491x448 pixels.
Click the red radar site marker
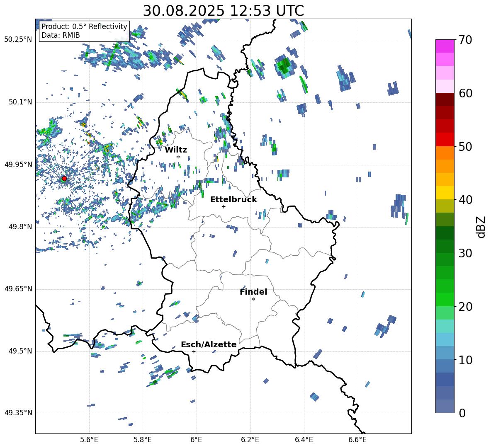pyautogui.click(x=64, y=179)
